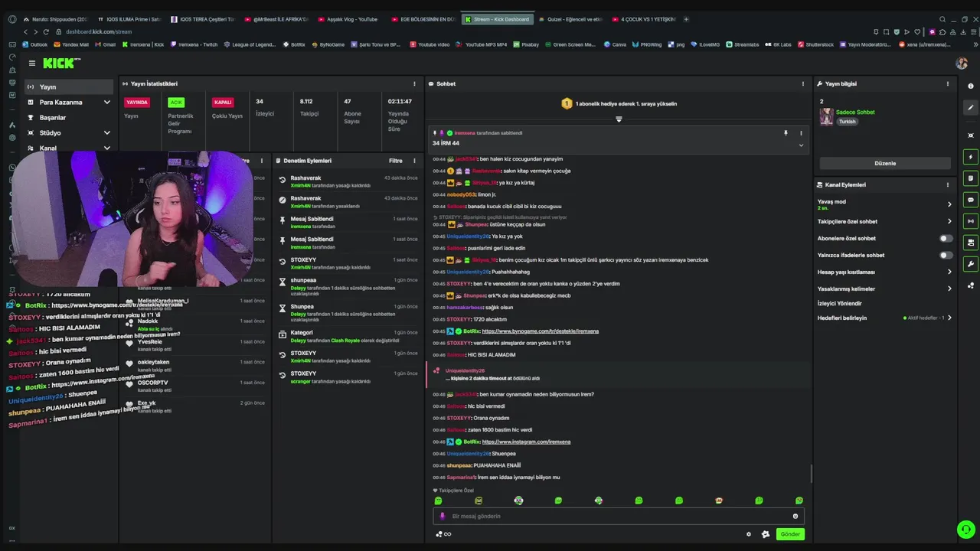This screenshot has width=980, height=551.
Task: Open chat settings gear icon
Action: click(x=749, y=534)
